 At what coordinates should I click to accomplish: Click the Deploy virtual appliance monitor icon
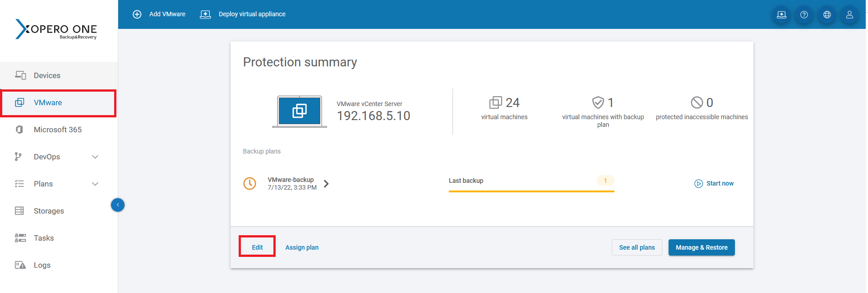[x=205, y=14]
